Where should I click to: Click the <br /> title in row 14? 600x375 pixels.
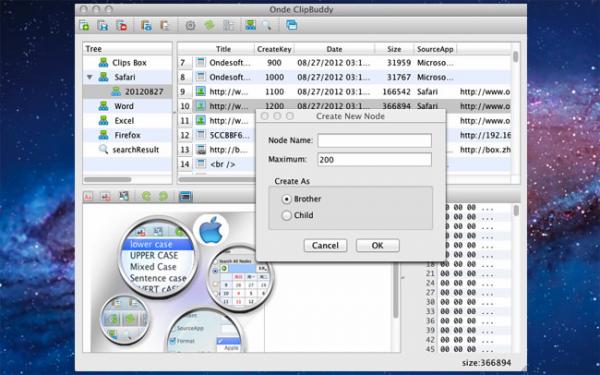(x=222, y=164)
